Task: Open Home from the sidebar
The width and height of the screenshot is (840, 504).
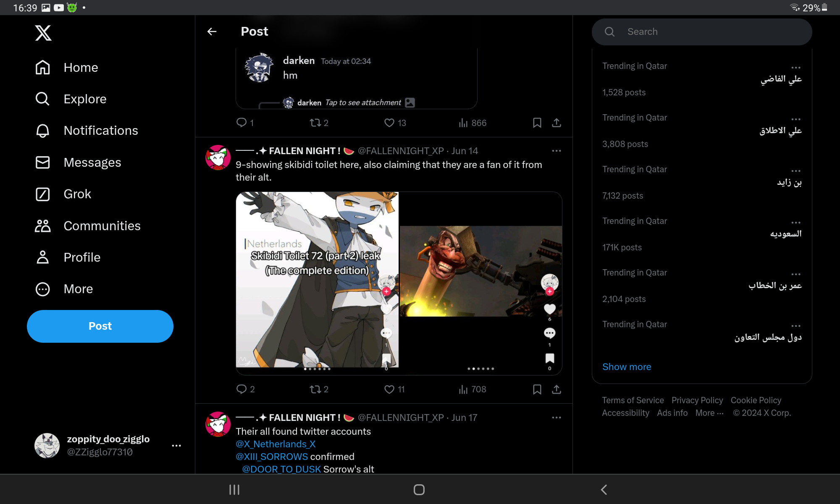Action: [x=66, y=68]
